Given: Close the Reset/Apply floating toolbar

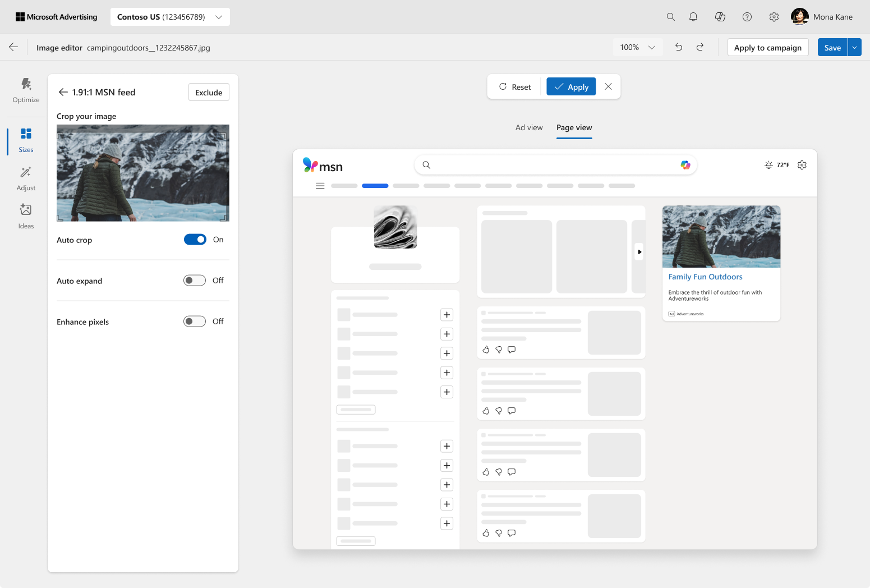Looking at the screenshot, I should [608, 86].
